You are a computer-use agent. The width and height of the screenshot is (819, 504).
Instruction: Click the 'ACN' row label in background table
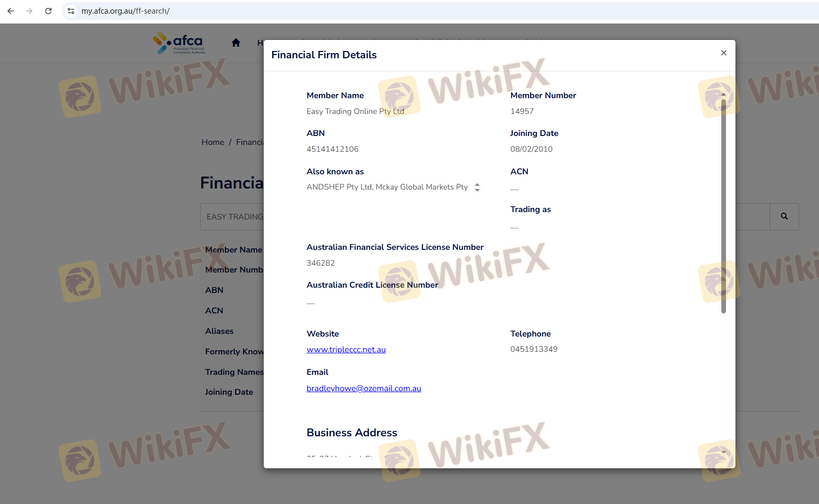pos(214,311)
